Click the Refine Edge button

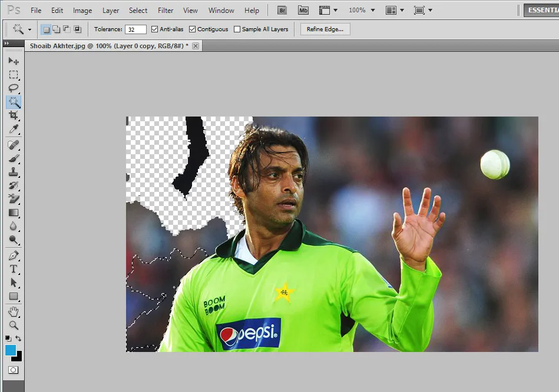325,29
